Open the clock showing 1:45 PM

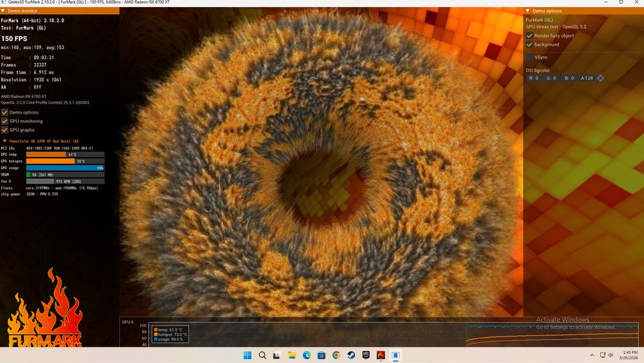point(629,355)
